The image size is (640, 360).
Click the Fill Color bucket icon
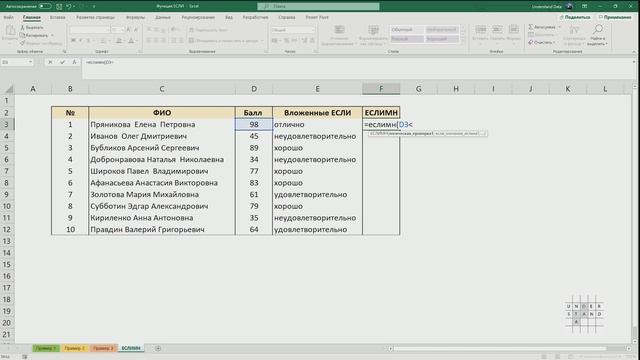tap(119, 40)
